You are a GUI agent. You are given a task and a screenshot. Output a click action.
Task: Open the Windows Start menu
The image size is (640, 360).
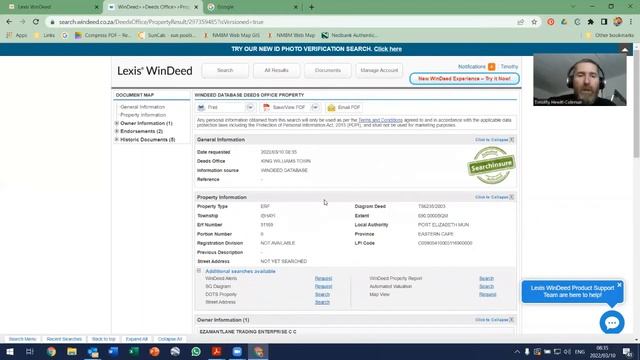pyautogui.click(x=9, y=351)
